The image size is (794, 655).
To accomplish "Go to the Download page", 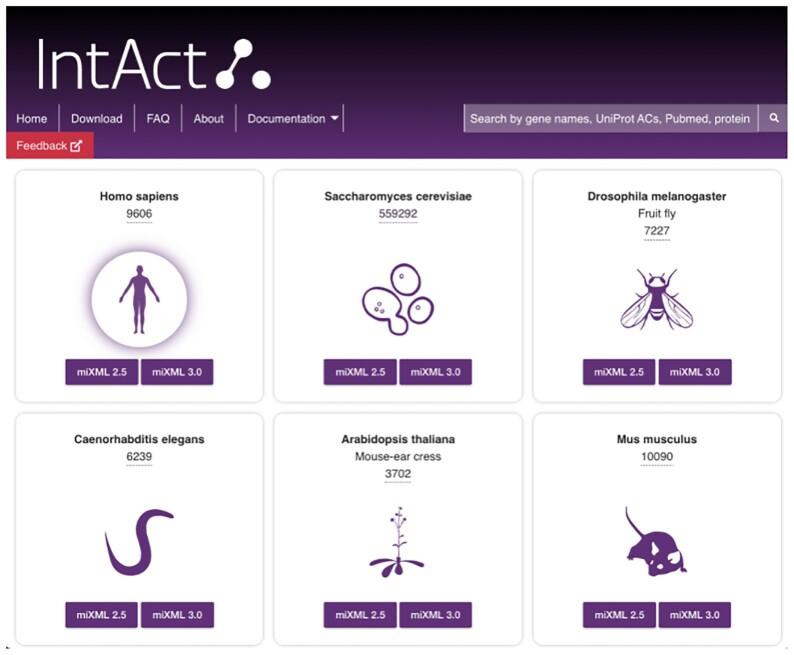I will [97, 118].
